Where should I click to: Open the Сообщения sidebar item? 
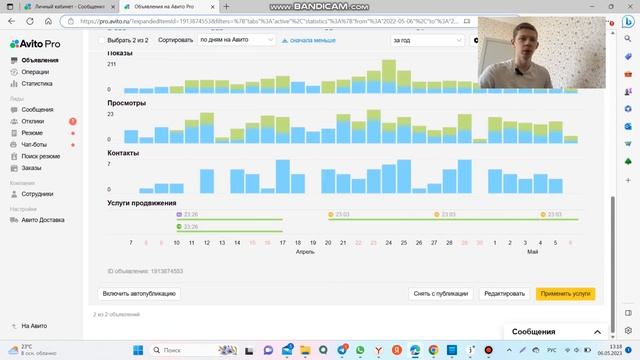click(37, 109)
